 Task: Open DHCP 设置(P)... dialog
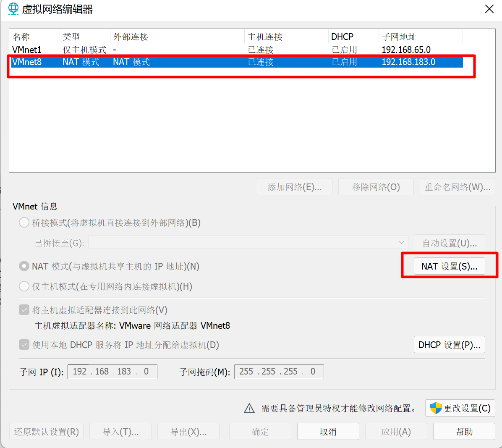[450, 345]
